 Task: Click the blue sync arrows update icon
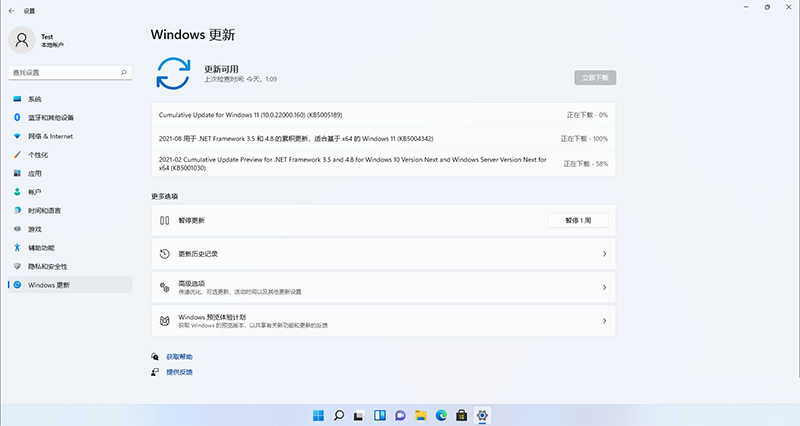click(173, 73)
